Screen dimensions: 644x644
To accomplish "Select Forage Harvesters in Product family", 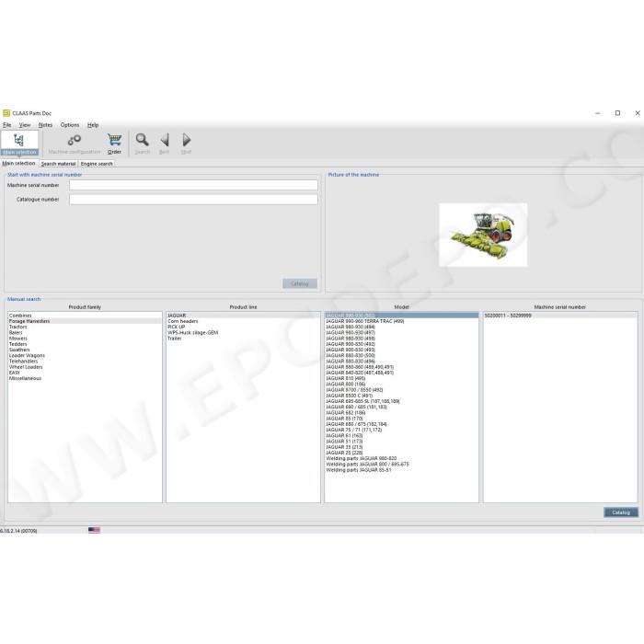I will [85, 321].
